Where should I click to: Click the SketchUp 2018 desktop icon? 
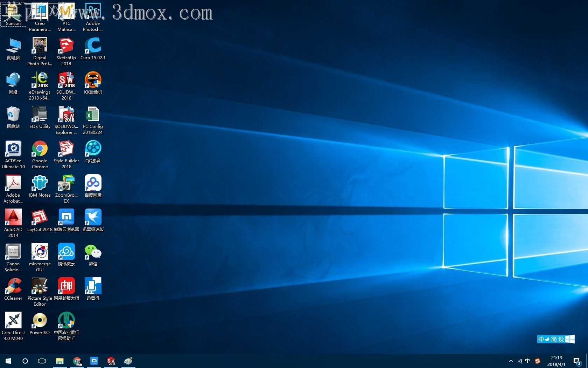(x=66, y=52)
